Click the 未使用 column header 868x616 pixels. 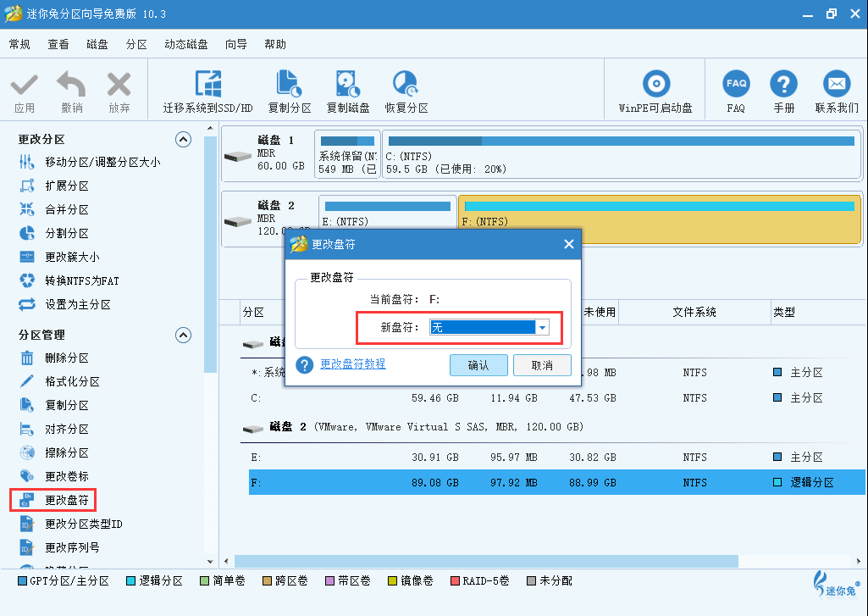600,313
